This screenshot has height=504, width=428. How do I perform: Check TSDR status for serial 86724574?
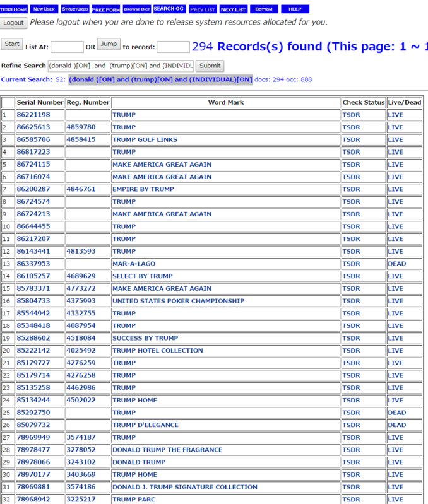(351, 202)
